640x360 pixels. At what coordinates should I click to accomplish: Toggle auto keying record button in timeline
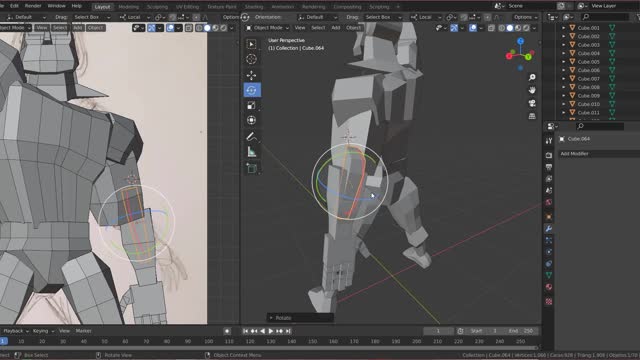[x=227, y=331]
